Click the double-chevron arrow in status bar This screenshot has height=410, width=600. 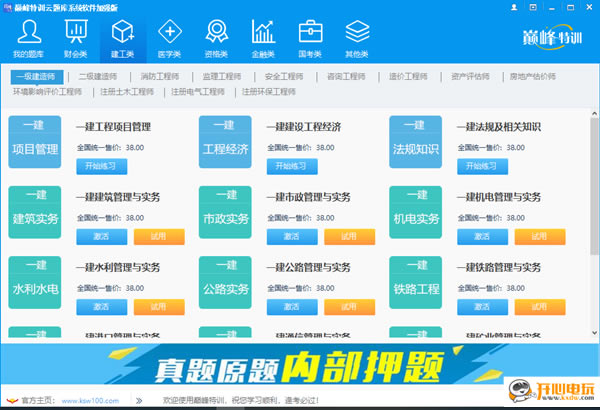pyautogui.click(x=139, y=401)
